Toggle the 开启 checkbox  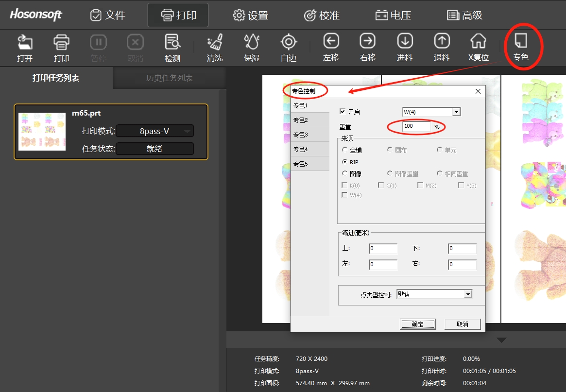coord(343,112)
